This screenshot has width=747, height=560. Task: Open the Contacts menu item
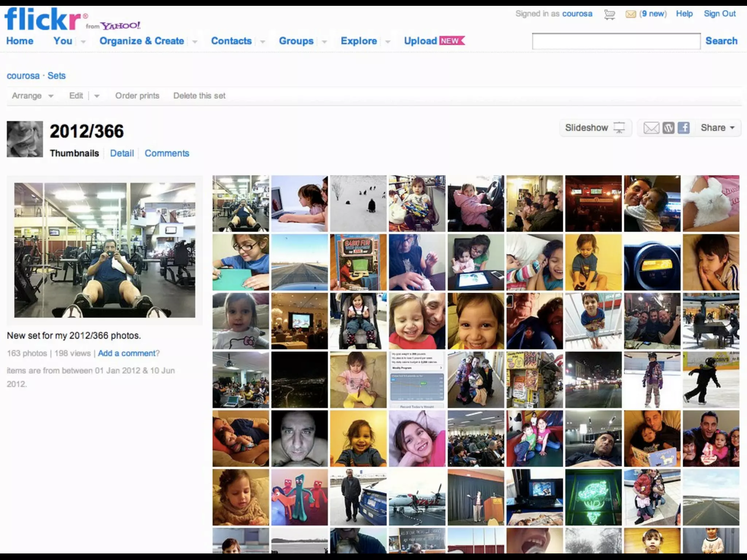pos(231,41)
